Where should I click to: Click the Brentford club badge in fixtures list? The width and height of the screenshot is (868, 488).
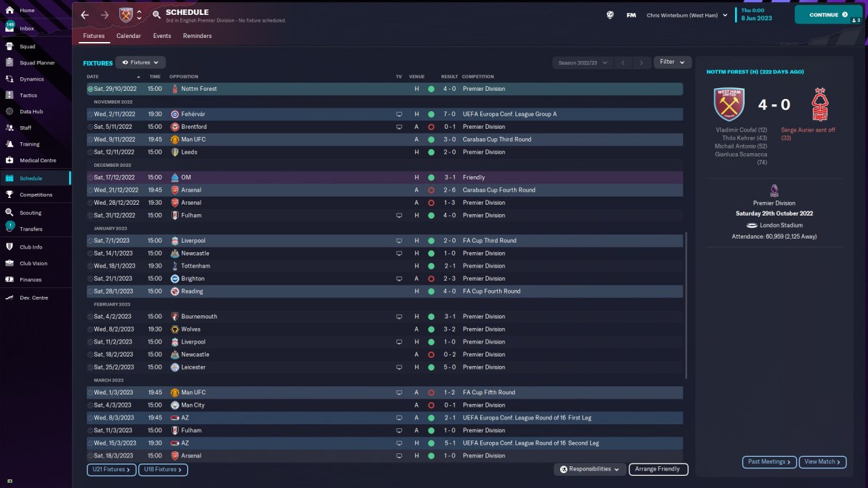coord(175,127)
